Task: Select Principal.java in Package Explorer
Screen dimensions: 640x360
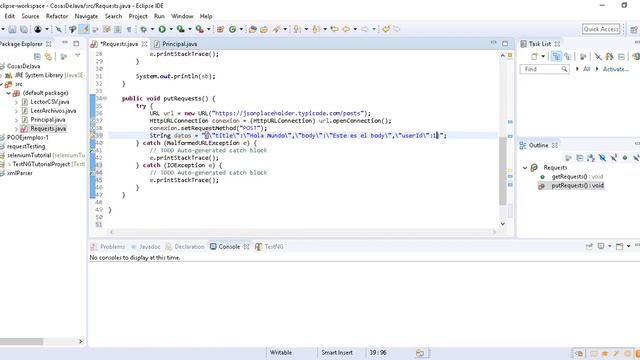Action: coord(48,120)
